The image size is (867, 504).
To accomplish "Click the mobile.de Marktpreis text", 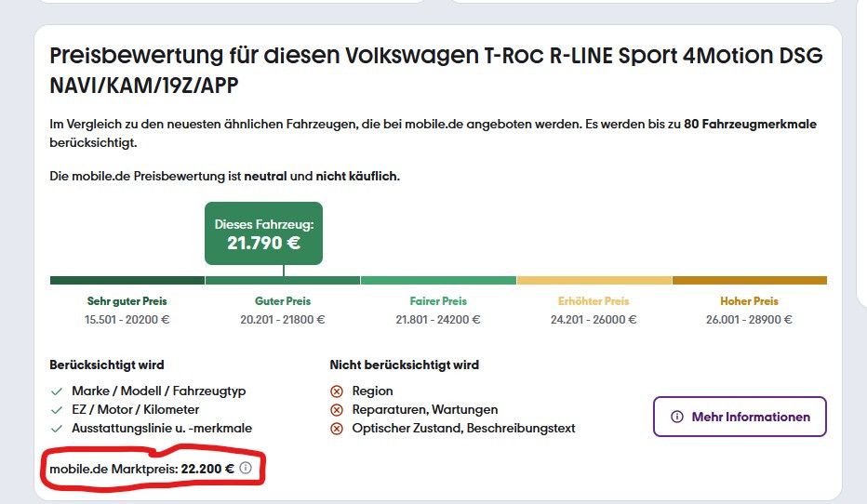I will tap(113, 470).
